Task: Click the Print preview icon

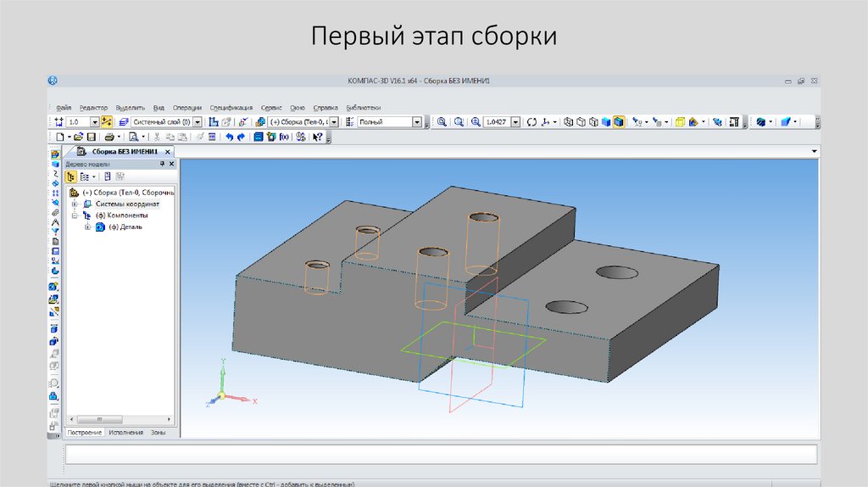Action: pos(133,137)
